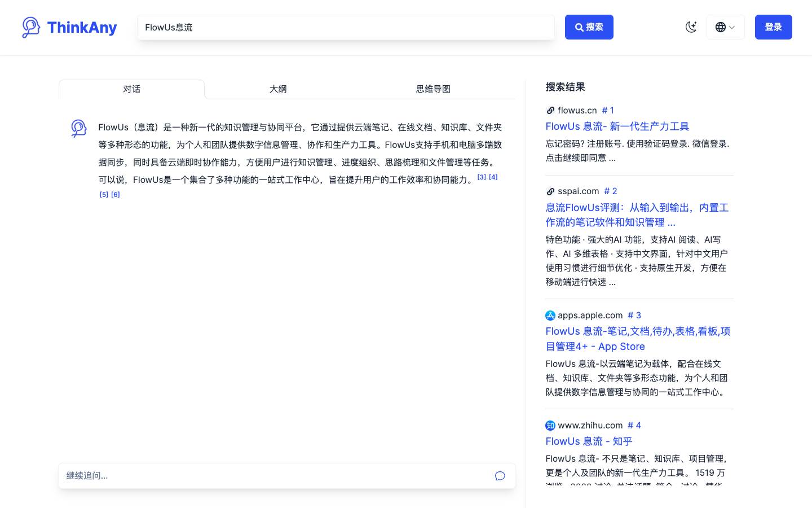Click the chat bubble icon in the follow-up box
812x508 pixels.
click(500, 476)
